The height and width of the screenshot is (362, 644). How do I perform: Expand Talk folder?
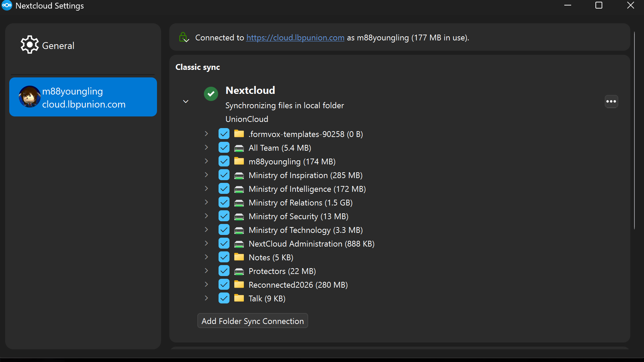(x=206, y=298)
